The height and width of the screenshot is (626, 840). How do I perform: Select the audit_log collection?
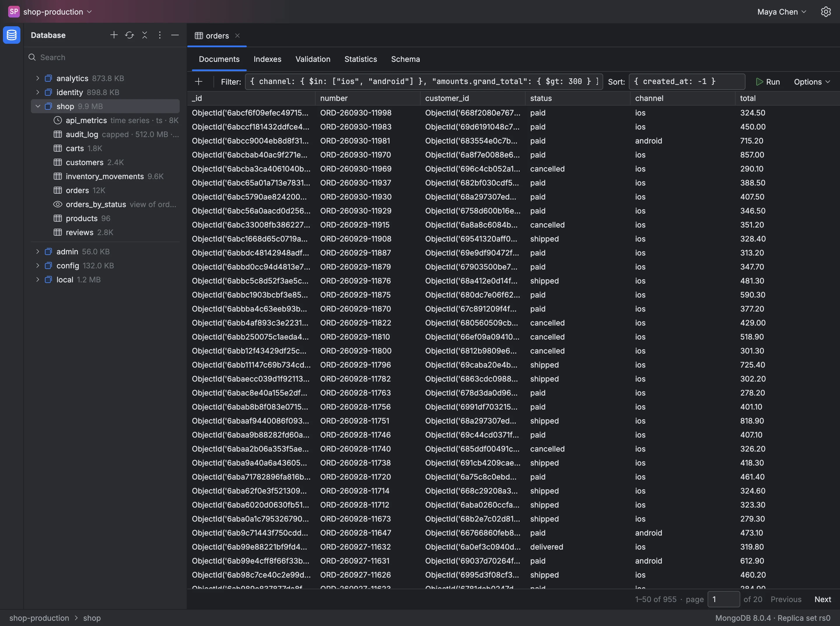105,134
